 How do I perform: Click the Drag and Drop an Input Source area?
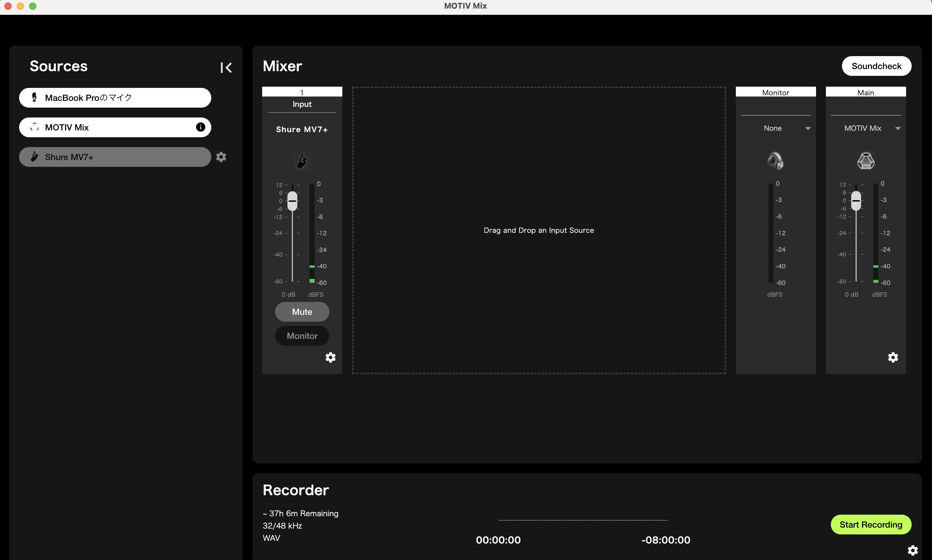coord(539,230)
